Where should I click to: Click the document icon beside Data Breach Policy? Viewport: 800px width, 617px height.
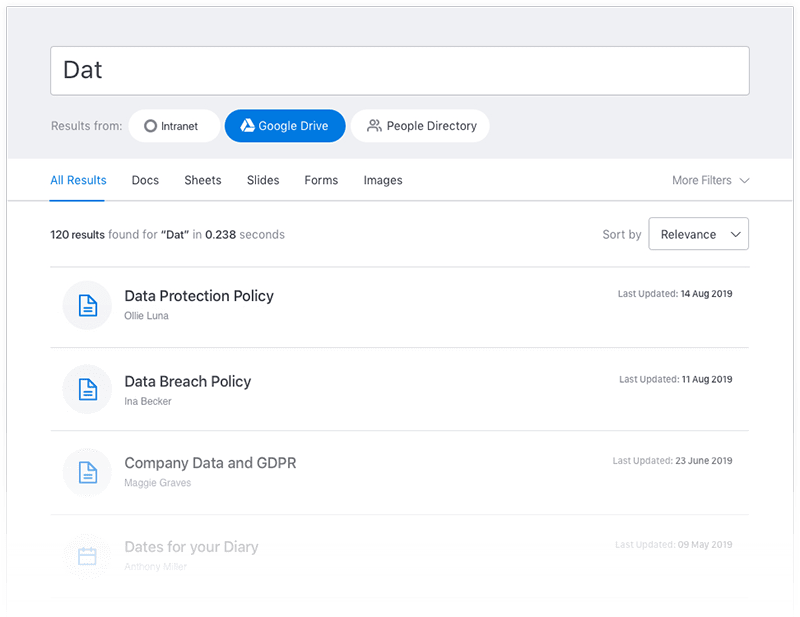tap(87, 389)
